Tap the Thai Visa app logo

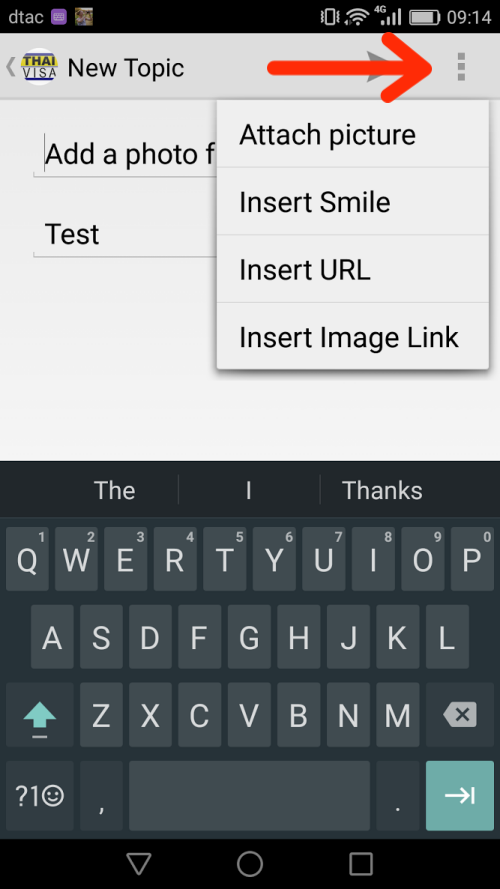click(x=39, y=67)
